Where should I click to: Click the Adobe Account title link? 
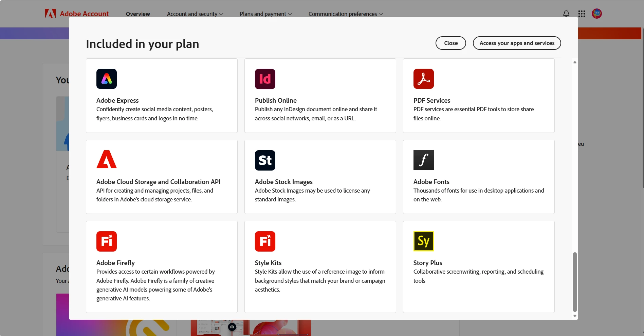[84, 14]
